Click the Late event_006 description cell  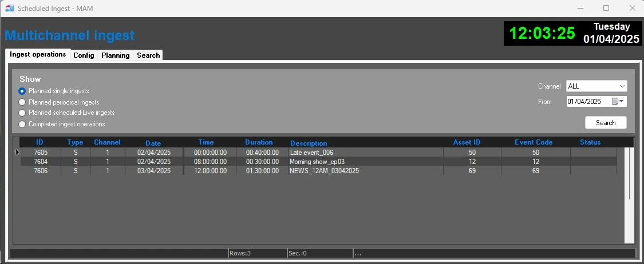coord(311,153)
